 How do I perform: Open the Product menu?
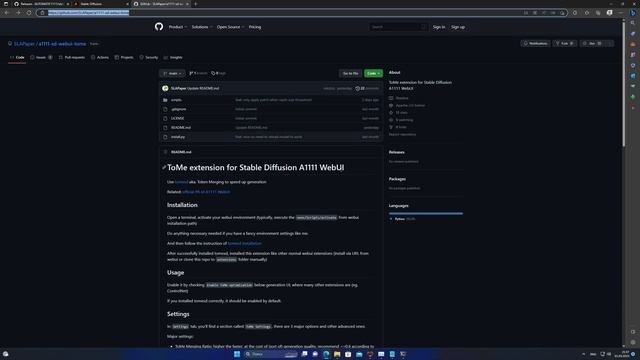[x=178, y=27]
